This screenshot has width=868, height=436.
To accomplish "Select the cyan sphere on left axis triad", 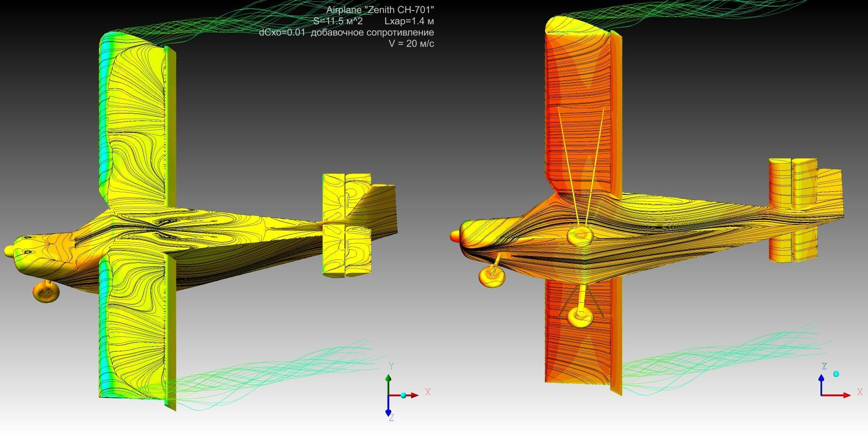I will [x=403, y=395].
